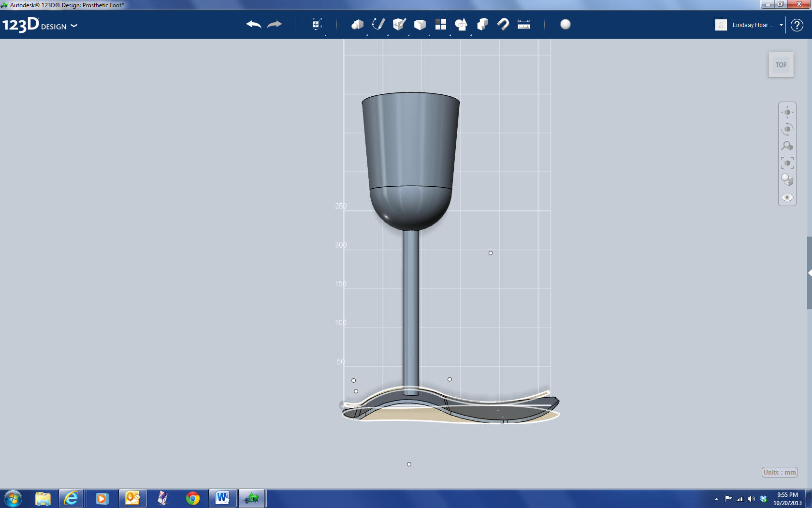The width and height of the screenshot is (812, 508).
Task: Select the Sketch tool in the toolbar
Action: (378, 24)
